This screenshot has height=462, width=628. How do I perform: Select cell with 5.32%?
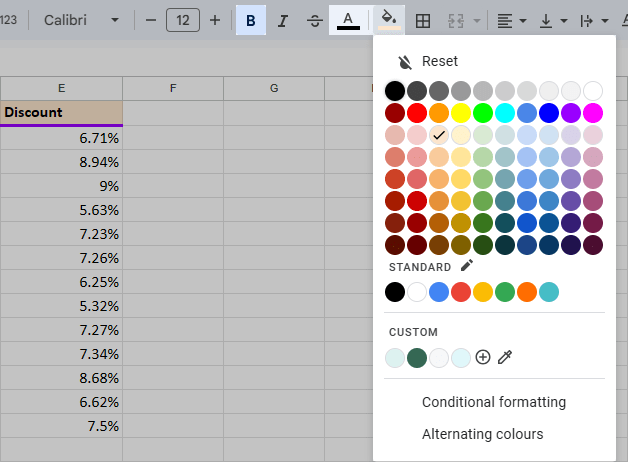click(x=61, y=306)
